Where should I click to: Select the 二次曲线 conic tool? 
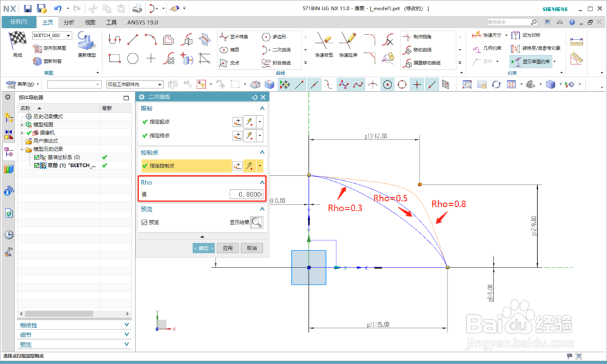click(276, 50)
